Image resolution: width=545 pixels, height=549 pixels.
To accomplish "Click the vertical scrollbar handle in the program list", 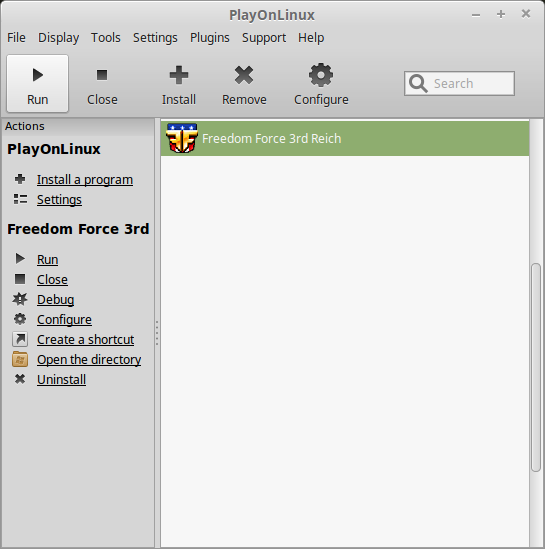I will pos(536,368).
